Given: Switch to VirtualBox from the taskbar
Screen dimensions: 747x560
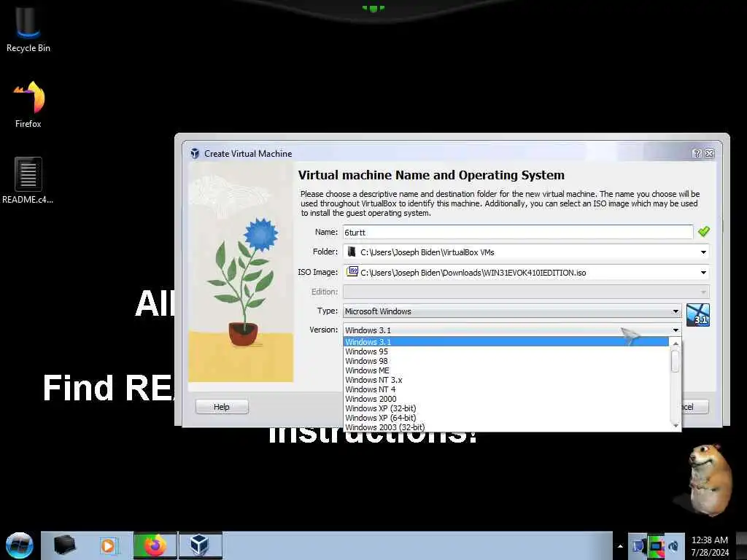Looking at the screenshot, I should pos(200,545).
